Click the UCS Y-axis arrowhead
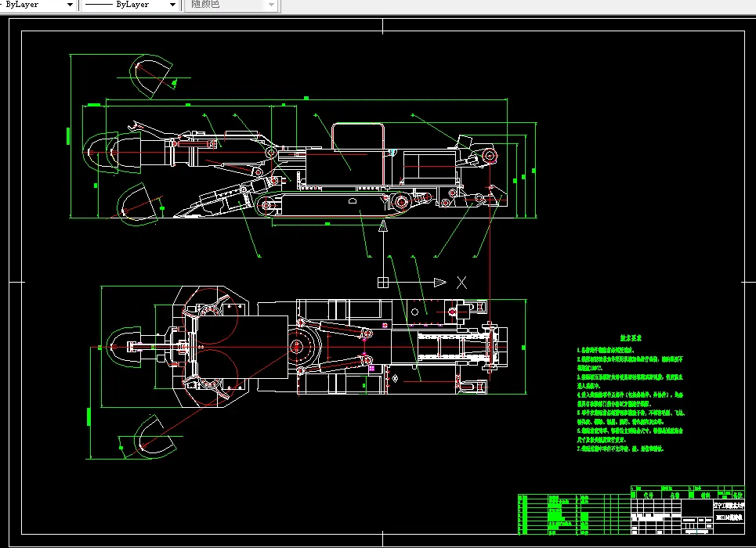The width and height of the screenshot is (756, 548). click(383, 226)
